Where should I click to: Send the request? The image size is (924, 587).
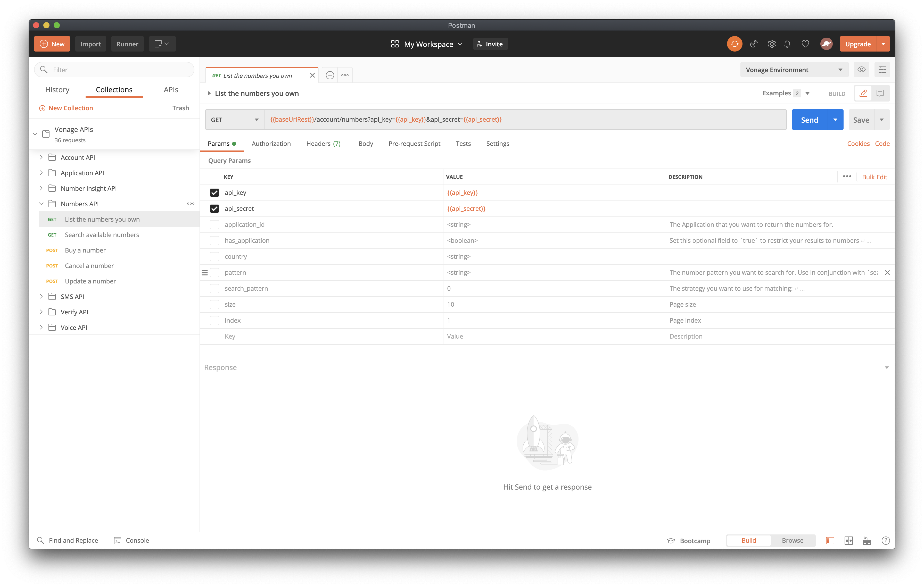(x=809, y=120)
